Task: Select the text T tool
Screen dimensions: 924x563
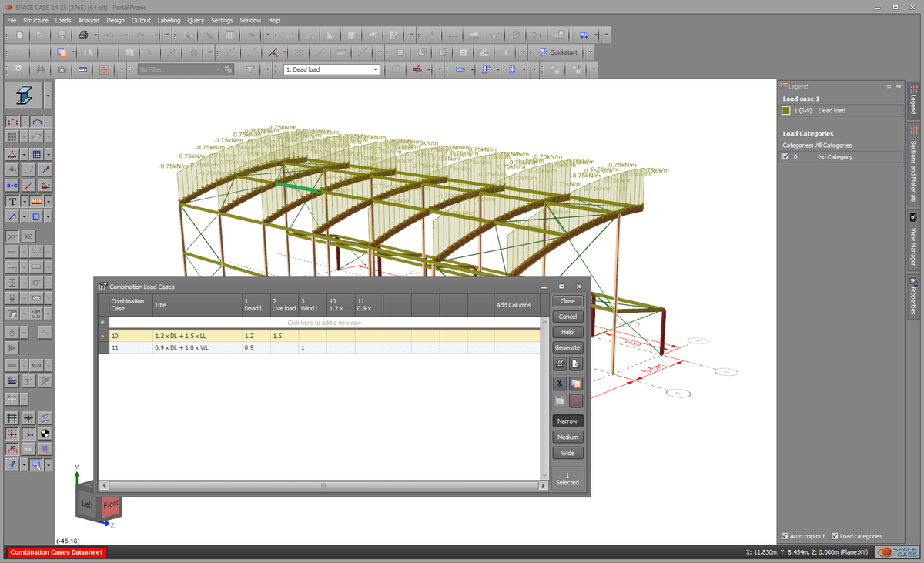Action: click(x=12, y=201)
